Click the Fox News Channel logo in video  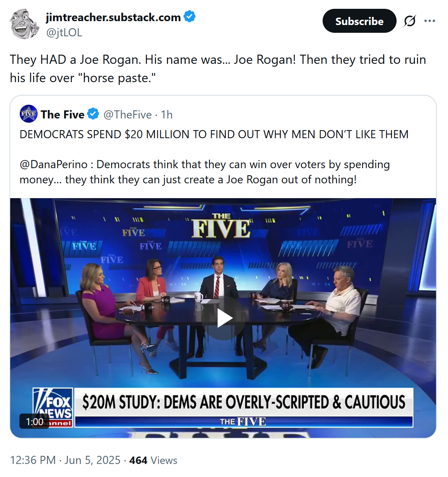53,408
